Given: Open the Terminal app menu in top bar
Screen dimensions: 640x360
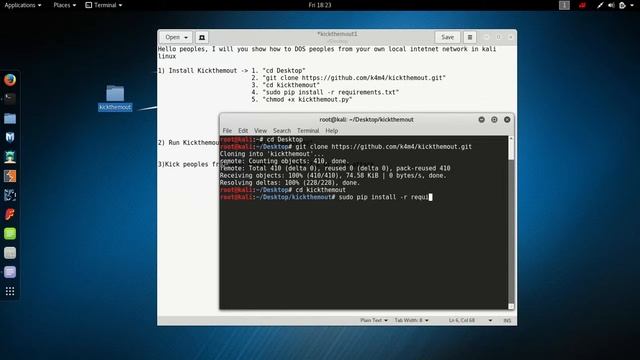Looking at the screenshot, I should coord(104,5).
